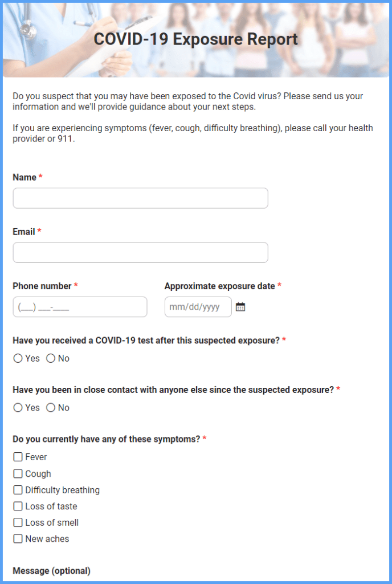Screen dimensions: 392x584
Task: Open the calendar date picker icon
Action: [x=240, y=306]
